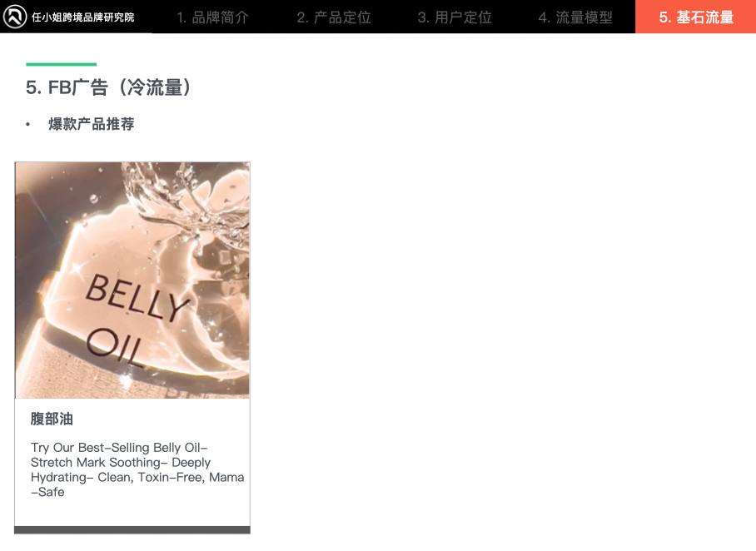The height and width of the screenshot is (551, 756).
Task: Select the 3. 用户定位 tab
Action: [x=455, y=17]
